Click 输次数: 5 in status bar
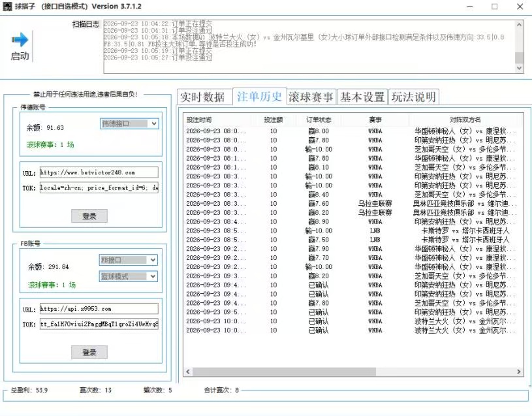Image resolution: width=532 pixels, height=416 pixels. (x=158, y=391)
